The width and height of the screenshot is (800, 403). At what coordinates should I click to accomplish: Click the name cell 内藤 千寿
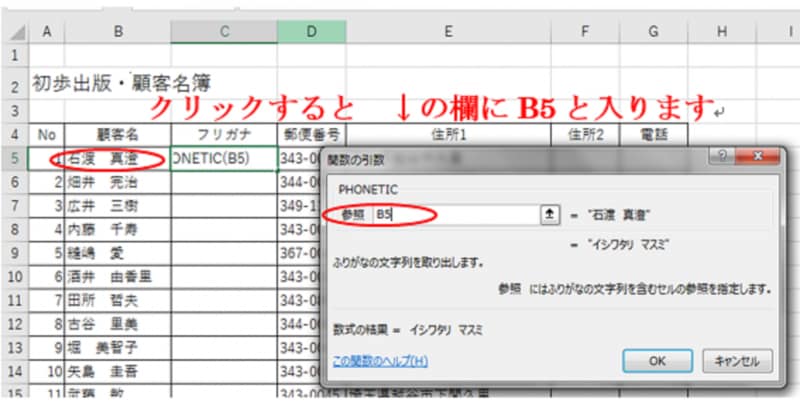pyautogui.click(x=118, y=229)
